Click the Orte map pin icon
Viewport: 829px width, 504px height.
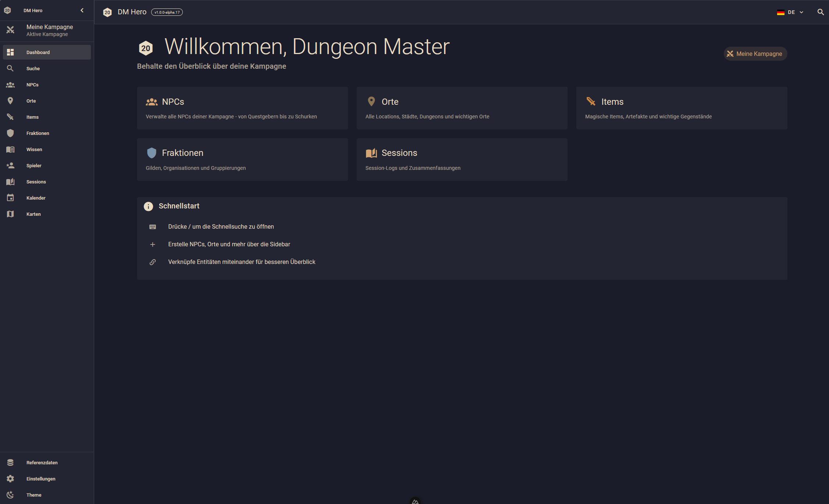point(10,101)
